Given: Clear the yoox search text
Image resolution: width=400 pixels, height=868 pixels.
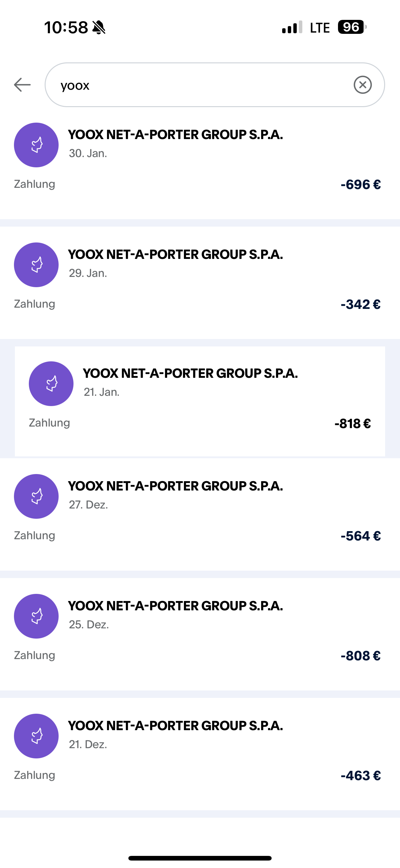Looking at the screenshot, I should 362,84.
